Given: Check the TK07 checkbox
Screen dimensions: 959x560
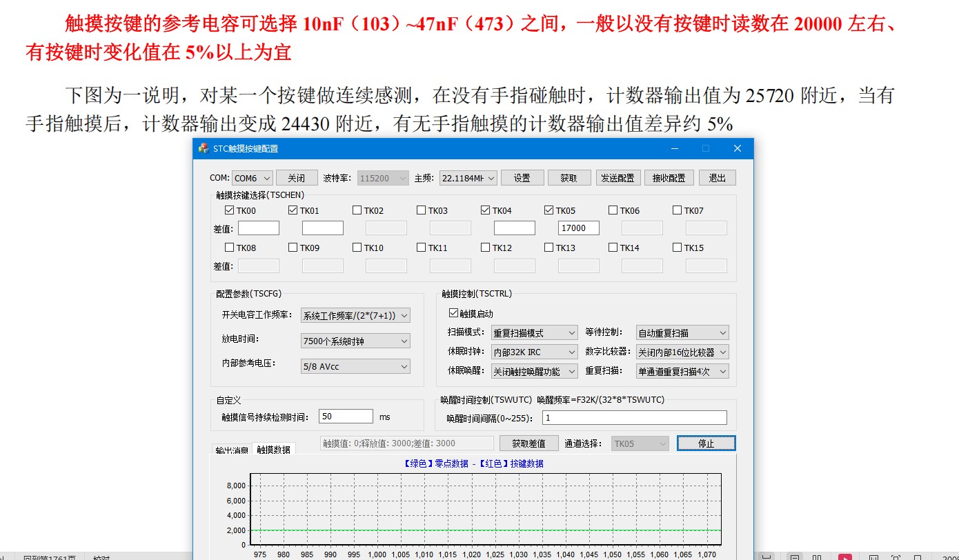Looking at the screenshot, I should [x=677, y=210].
